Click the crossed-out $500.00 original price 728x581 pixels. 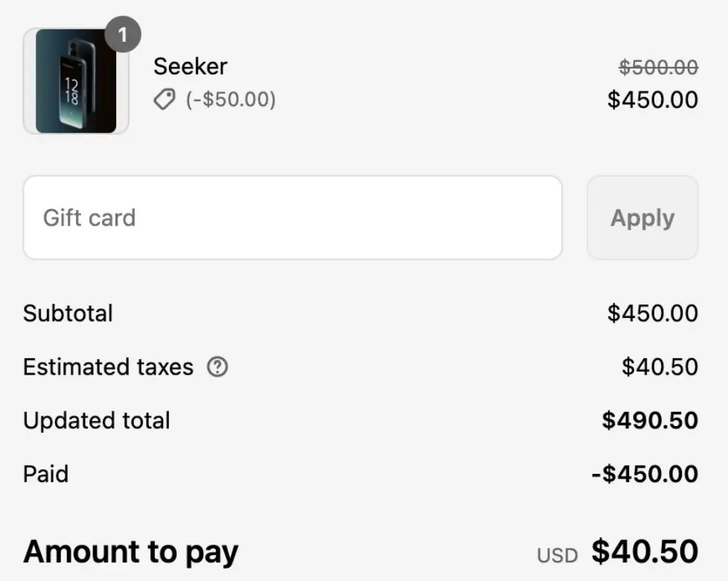(x=658, y=67)
